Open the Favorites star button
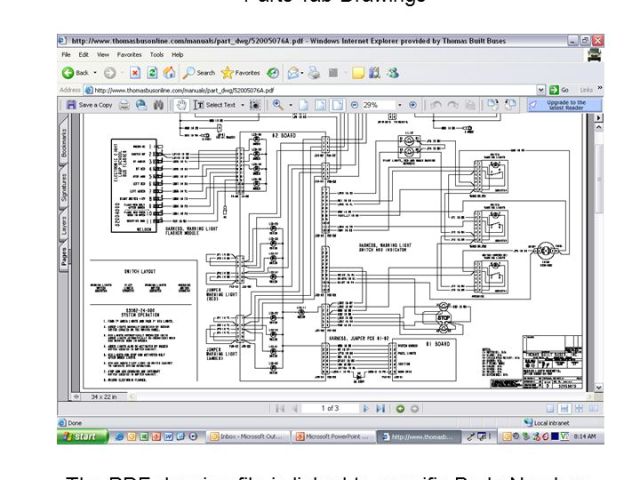 tap(240, 73)
